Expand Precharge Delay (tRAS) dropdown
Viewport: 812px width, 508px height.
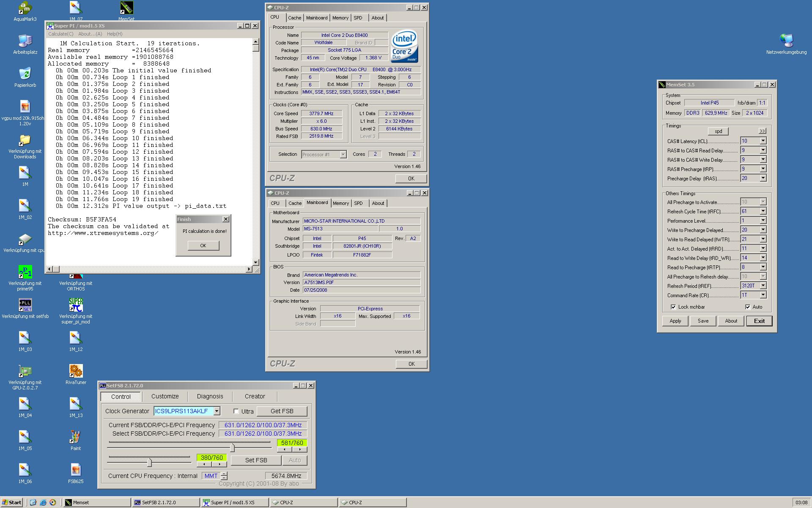(x=763, y=178)
